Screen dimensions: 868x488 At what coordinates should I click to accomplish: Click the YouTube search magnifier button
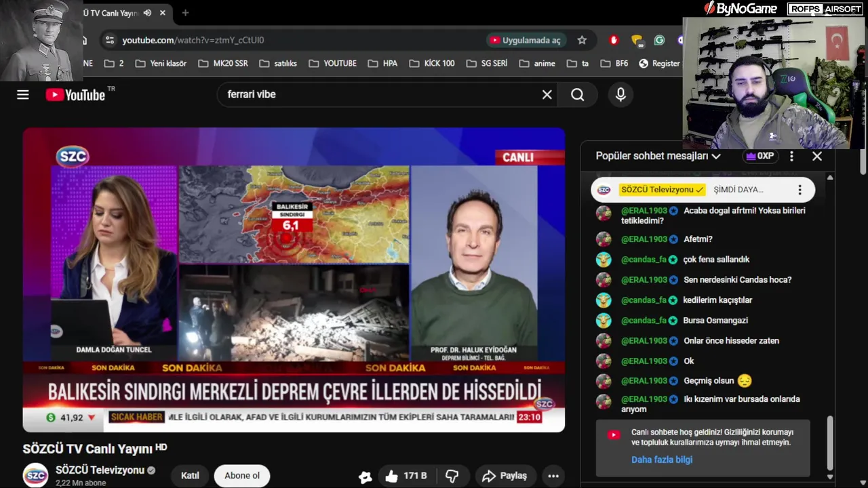(x=578, y=95)
